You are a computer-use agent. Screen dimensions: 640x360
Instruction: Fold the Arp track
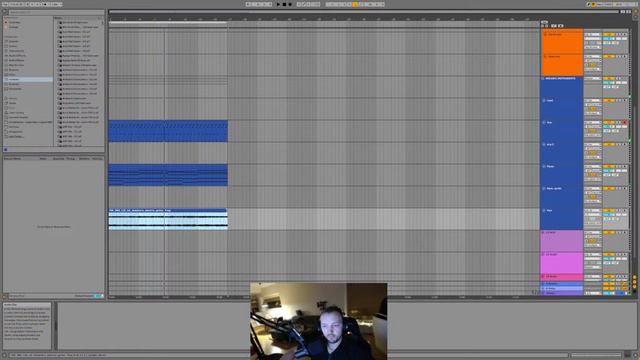544,122
